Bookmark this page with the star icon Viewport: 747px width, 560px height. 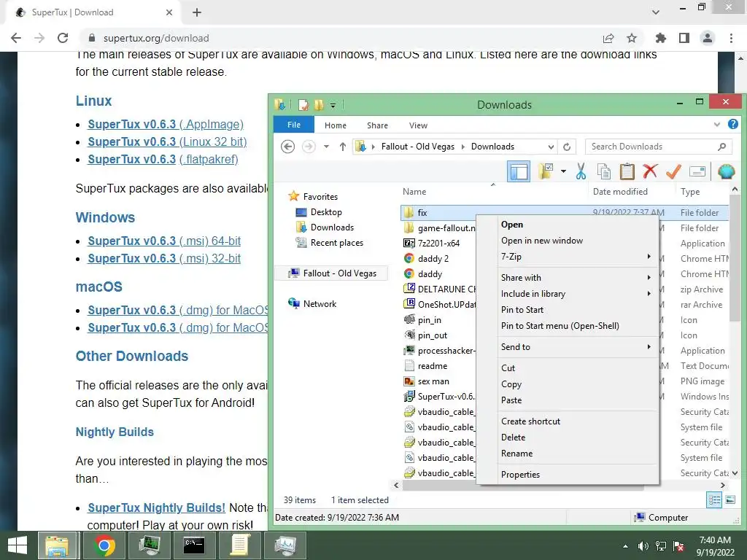click(x=632, y=38)
